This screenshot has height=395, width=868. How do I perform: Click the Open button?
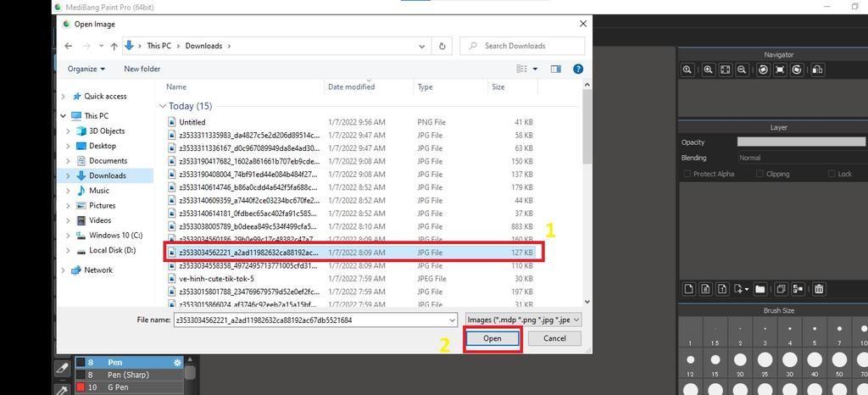[x=492, y=338]
